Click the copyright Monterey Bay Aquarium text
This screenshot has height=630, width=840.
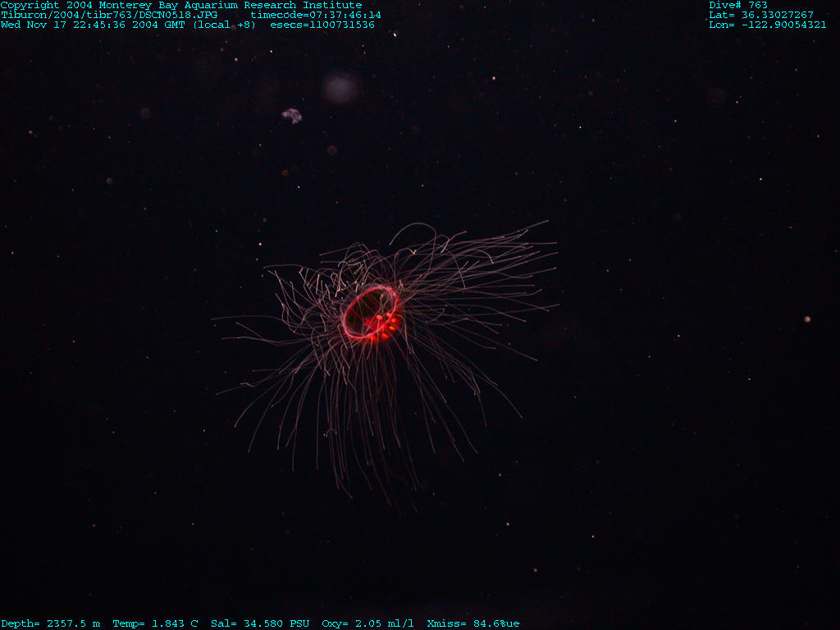180,5
